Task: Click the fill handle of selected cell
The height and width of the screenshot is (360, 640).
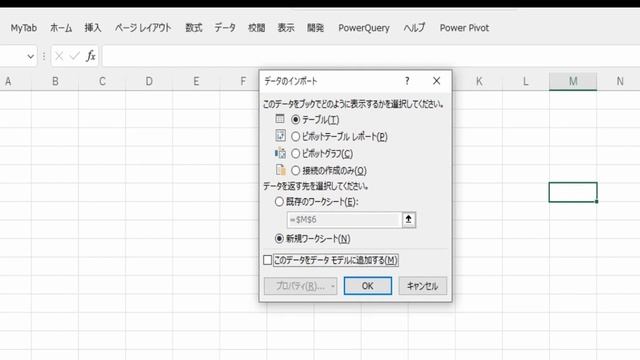Action: tap(596, 201)
